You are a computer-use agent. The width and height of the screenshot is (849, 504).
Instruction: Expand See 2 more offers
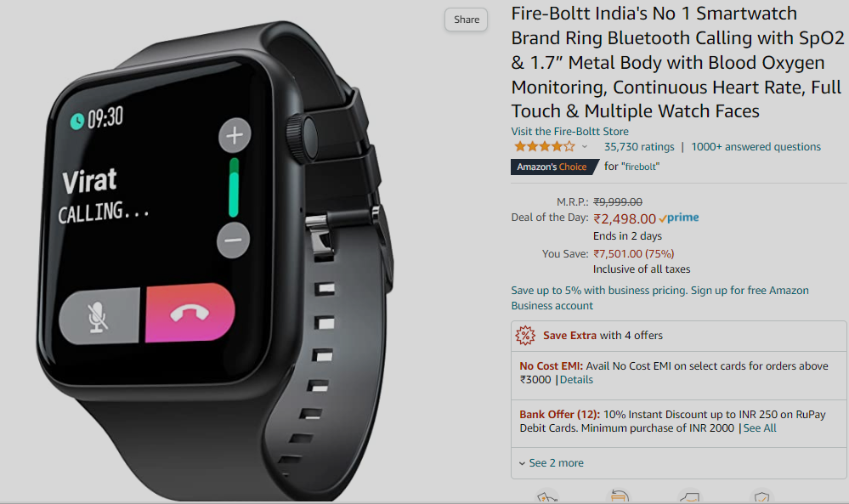click(x=552, y=463)
